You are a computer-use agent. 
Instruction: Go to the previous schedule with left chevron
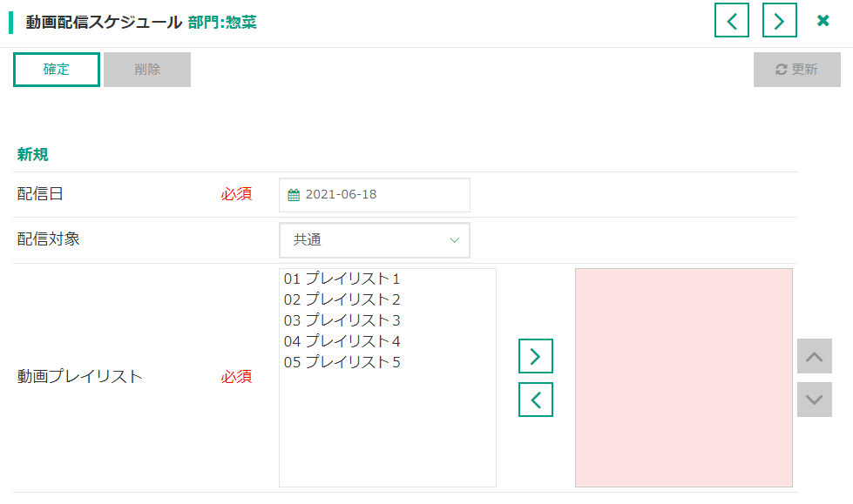click(732, 21)
